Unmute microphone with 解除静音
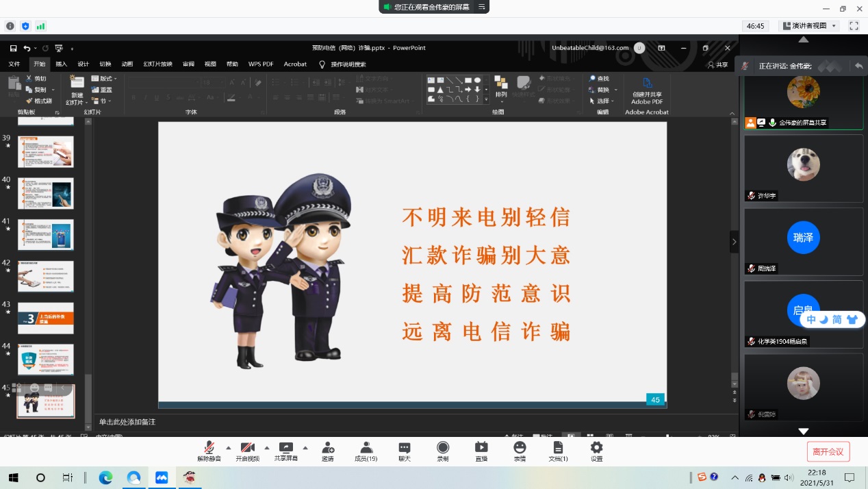 tap(209, 451)
